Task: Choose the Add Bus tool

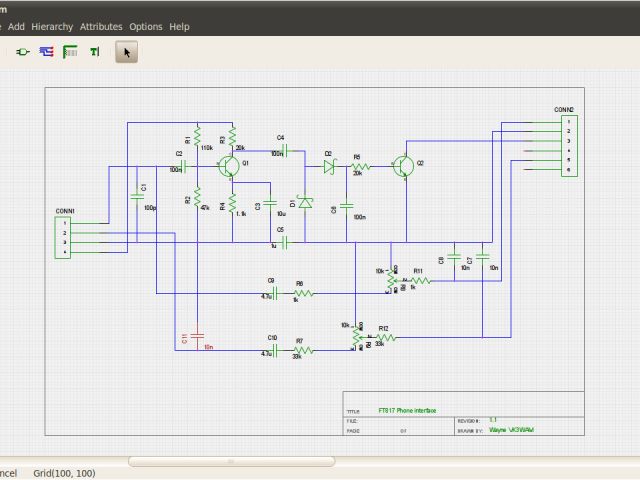Action: 70,51
